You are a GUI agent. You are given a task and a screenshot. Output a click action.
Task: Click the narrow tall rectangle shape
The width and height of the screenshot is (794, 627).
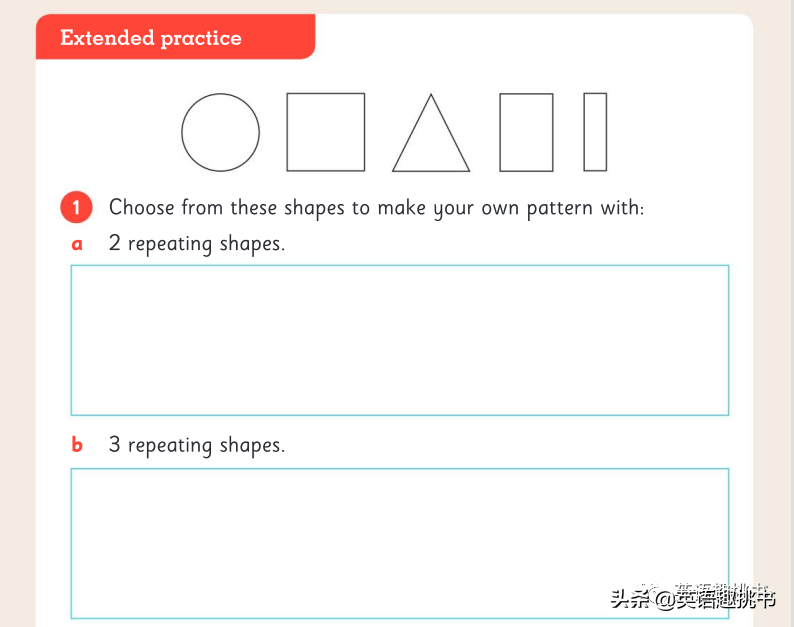pyautogui.click(x=595, y=132)
